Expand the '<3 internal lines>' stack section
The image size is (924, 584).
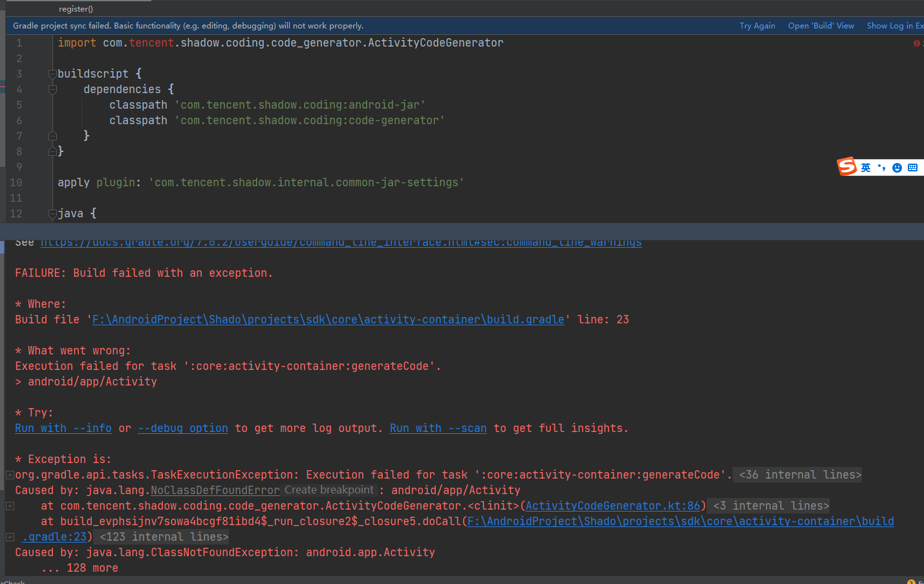pos(9,506)
